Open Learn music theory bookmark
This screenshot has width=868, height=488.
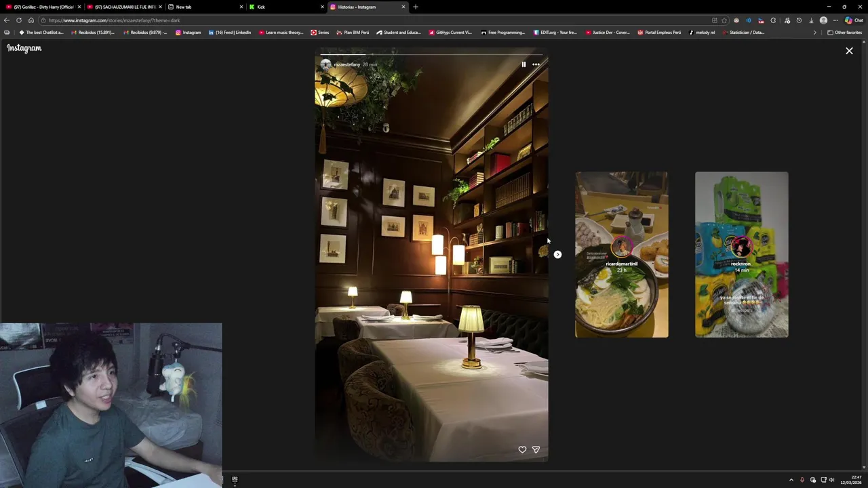point(281,33)
